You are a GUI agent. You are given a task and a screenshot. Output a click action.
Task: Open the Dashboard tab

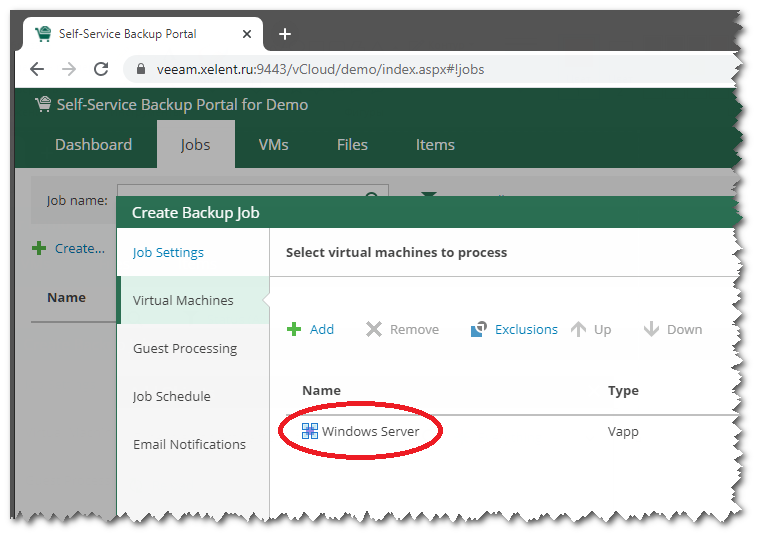(x=94, y=144)
